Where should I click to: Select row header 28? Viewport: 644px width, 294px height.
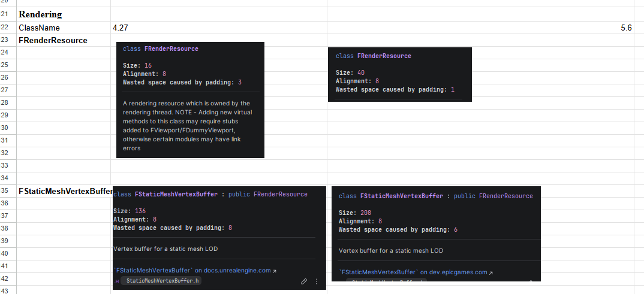(8, 103)
